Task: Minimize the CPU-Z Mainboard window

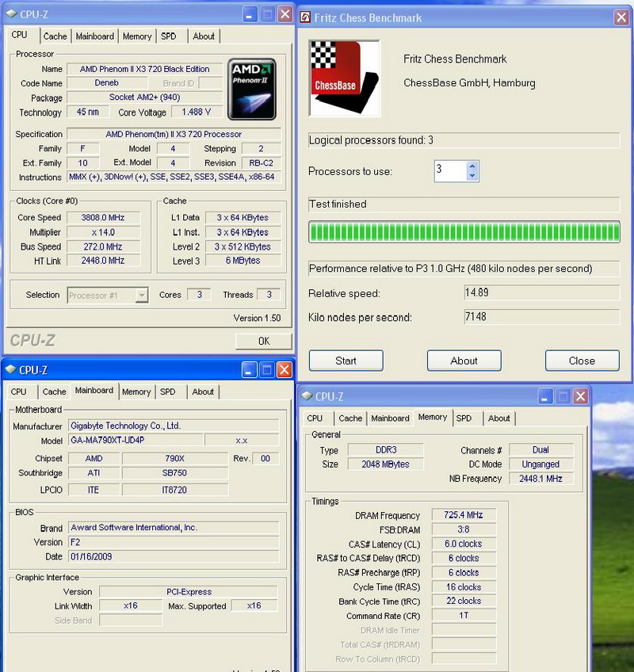Action: pos(249,369)
